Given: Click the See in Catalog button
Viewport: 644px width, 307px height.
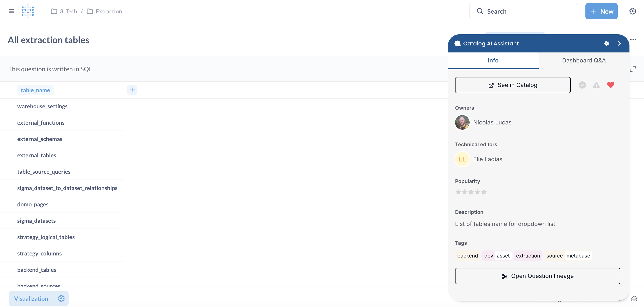Looking at the screenshot, I should point(513,85).
